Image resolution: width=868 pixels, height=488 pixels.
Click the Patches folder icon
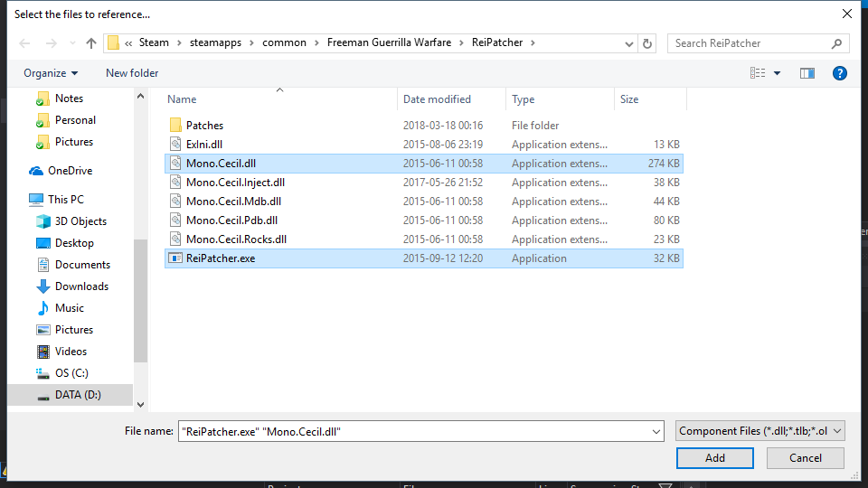click(x=175, y=125)
